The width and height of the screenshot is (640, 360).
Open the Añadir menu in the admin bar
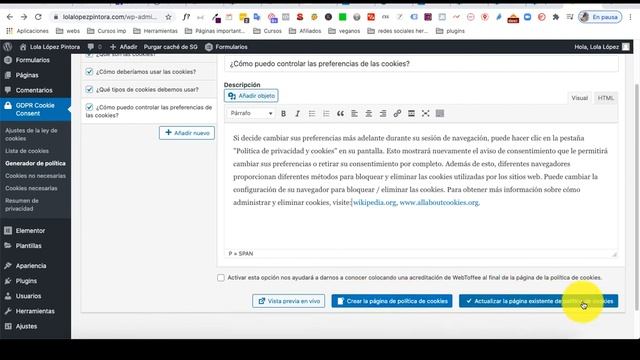pyautogui.click(x=124, y=47)
